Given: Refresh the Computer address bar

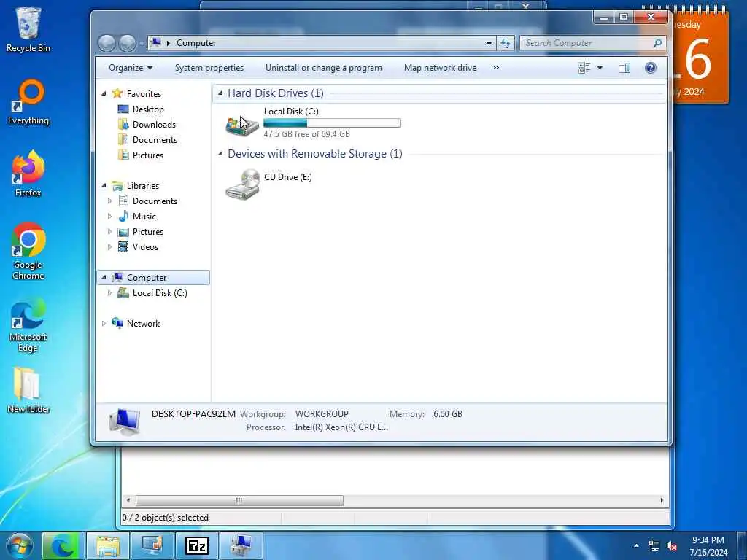Looking at the screenshot, I should coord(505,43).
